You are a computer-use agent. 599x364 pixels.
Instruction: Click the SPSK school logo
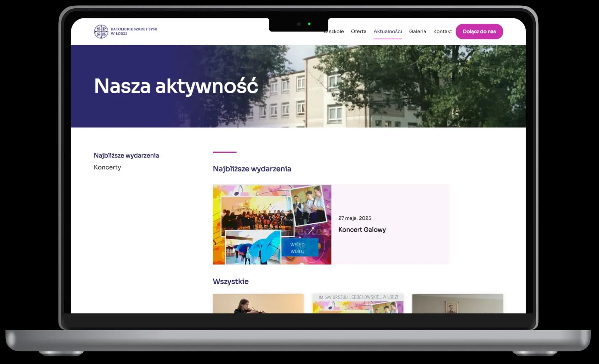[x=101, y=31]
